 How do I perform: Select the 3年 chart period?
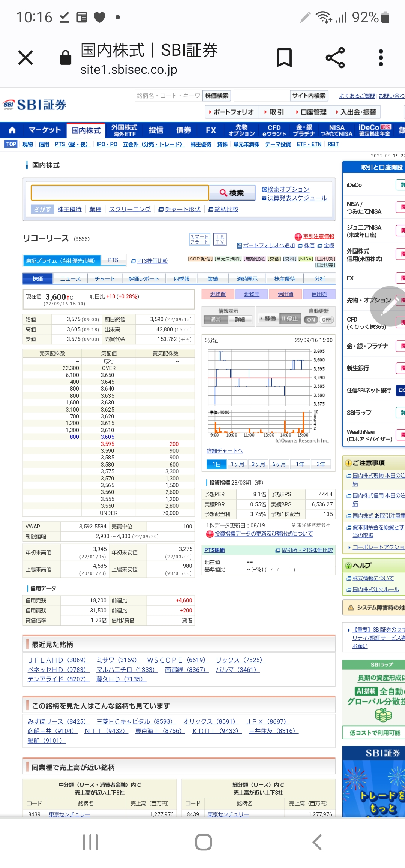pyautogui.click(x=321, y=464)
